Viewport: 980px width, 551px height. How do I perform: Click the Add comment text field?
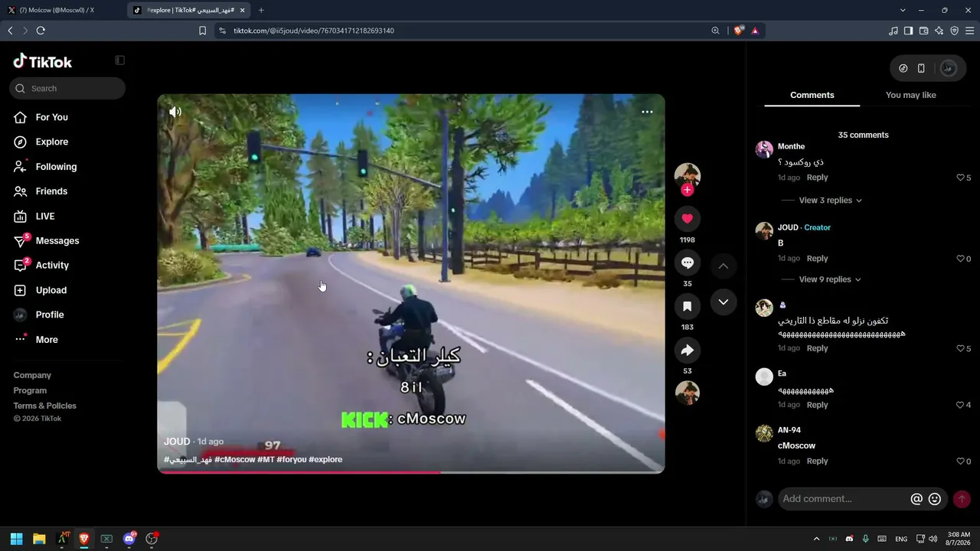pos(842,499)
